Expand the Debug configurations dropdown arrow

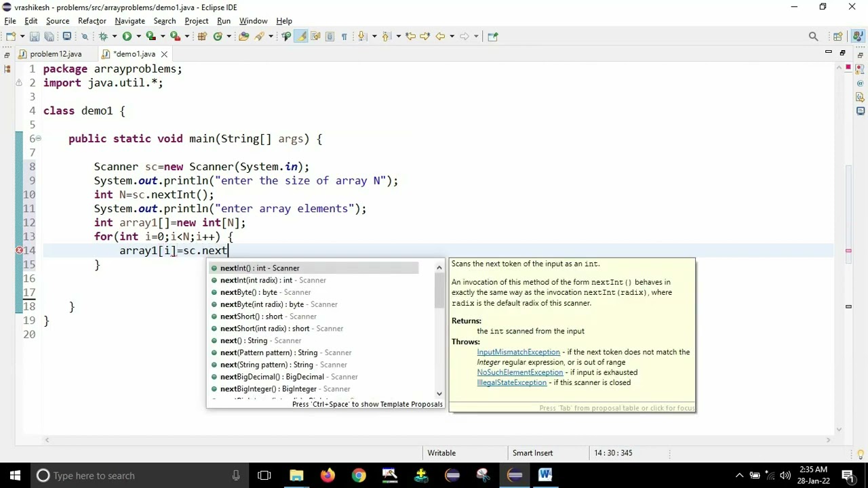(x=115, y=36)
